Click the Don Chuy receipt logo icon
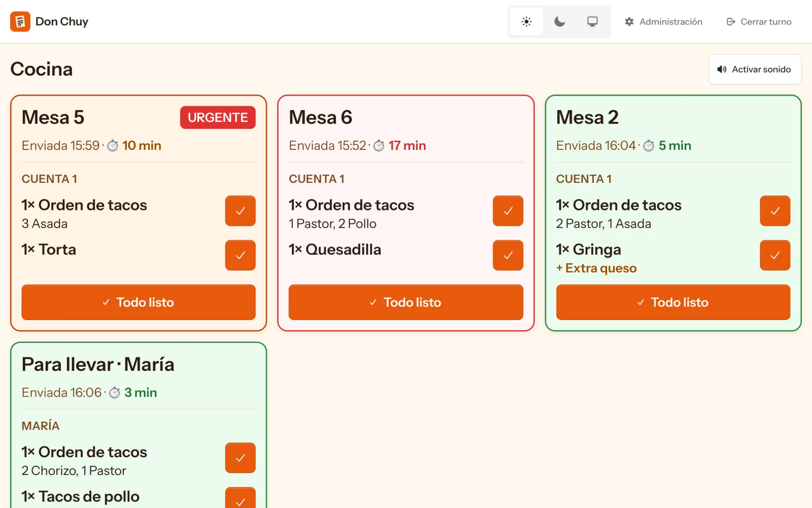This screenshot has width=812, height=508. point(20,21)
